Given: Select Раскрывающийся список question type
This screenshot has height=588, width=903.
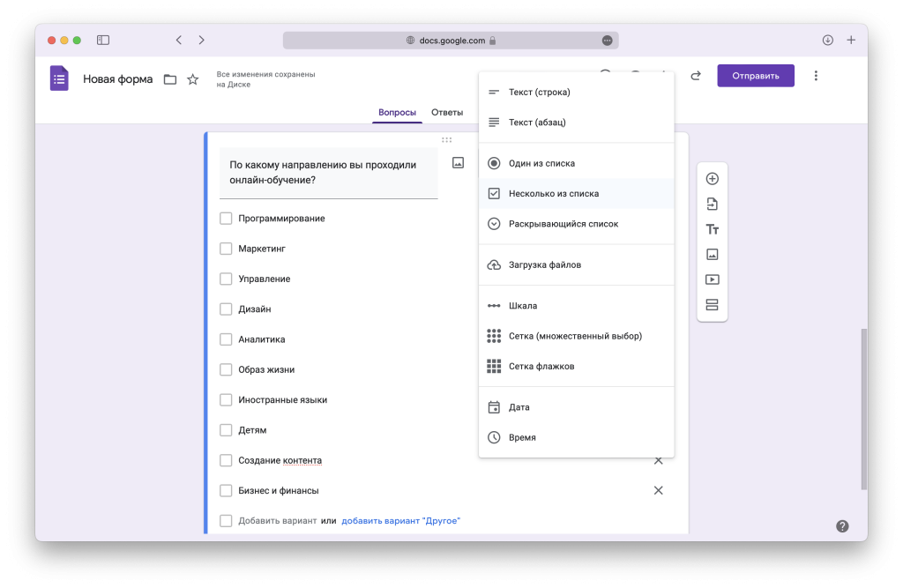Looking at the screenshot, I should pyautogui.click(x=563, y=224).
